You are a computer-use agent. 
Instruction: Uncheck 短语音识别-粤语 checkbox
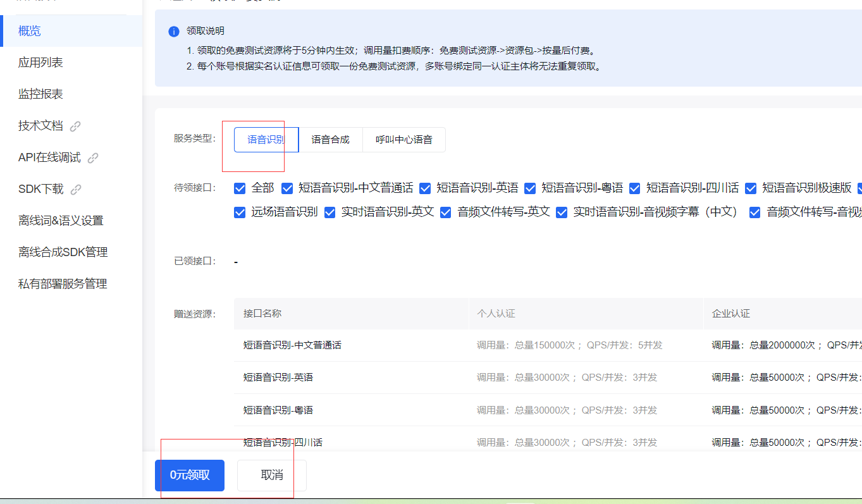point(530,188)
